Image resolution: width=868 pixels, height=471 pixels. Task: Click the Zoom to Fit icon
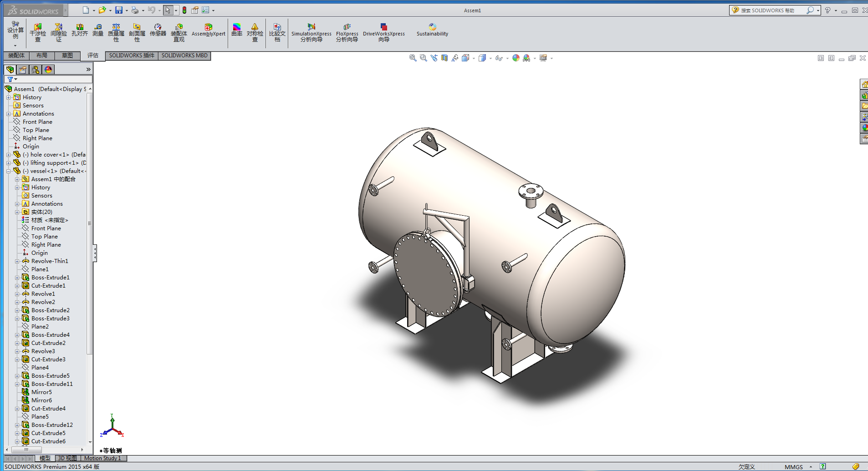tap(413, 58)
